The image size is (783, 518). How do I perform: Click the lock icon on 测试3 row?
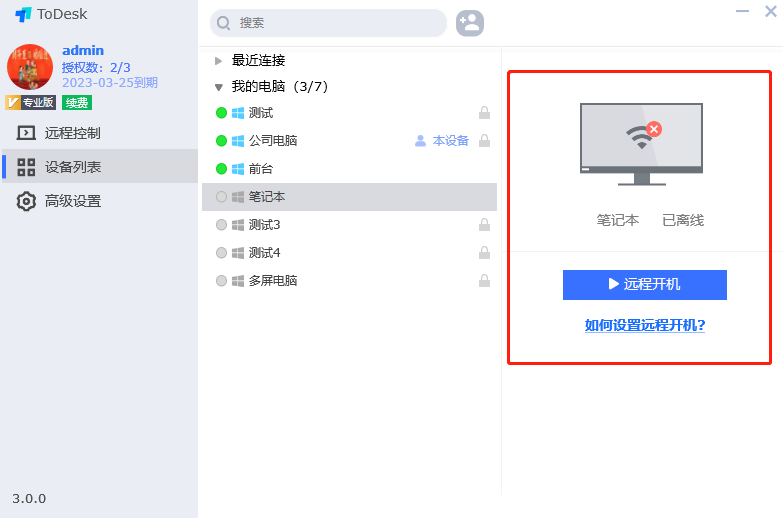(x=484, y=224)
